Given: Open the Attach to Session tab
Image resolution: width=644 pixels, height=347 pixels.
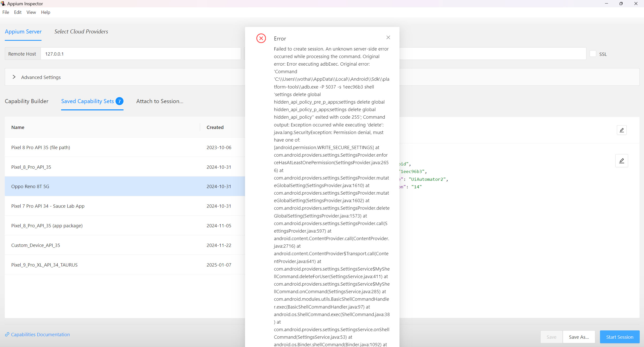Looking at the screenshot, I should [160, 101].
